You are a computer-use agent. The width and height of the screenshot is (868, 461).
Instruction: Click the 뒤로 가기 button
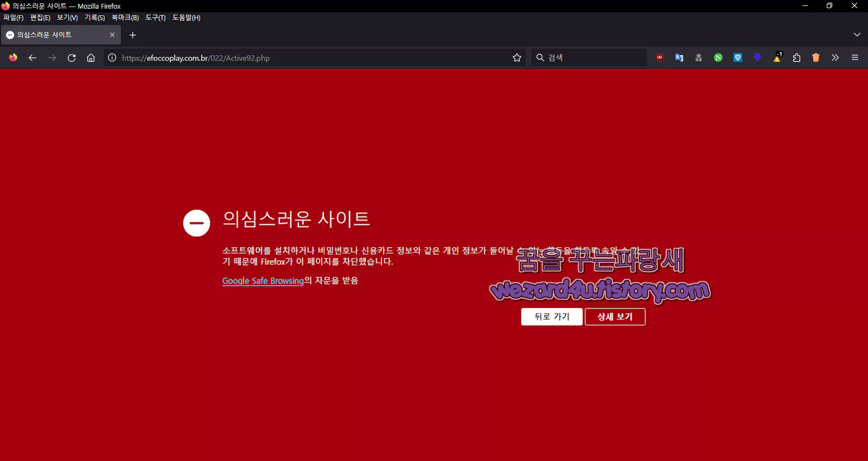tap(552, 317)
